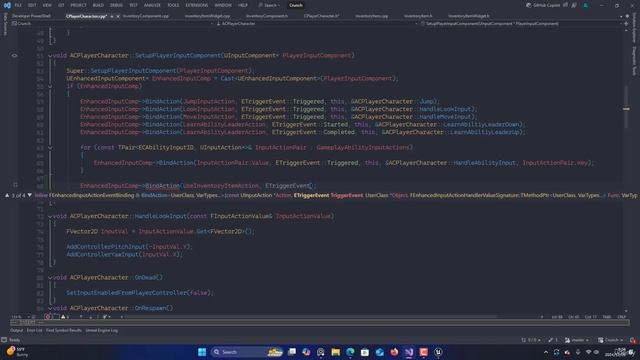Open the Output panel tab
The image size is (640, 360).
(x=17, y=330)
